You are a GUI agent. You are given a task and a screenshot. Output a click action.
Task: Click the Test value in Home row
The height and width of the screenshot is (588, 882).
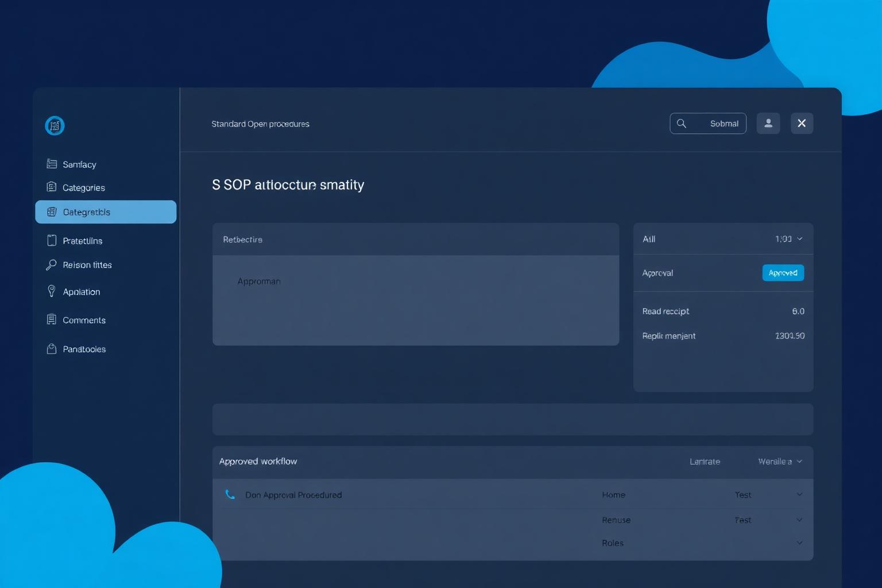click(x=743, y=494)
